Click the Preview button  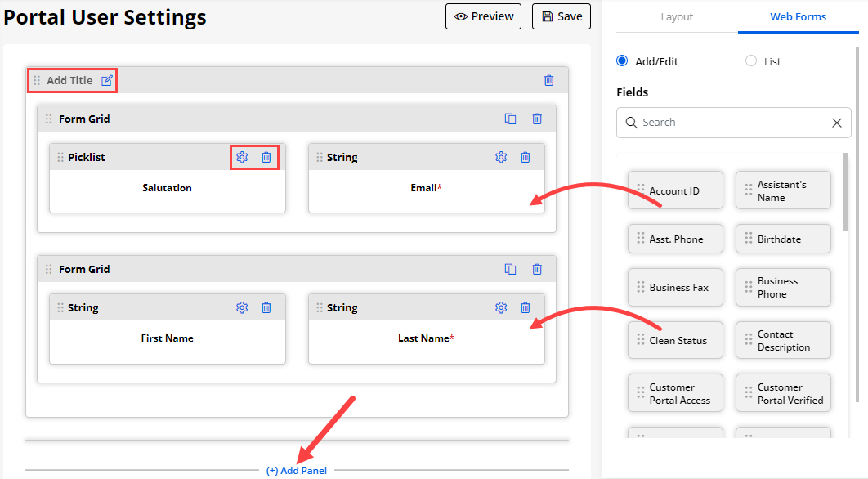pyautogui.click(x=483, y=16)
